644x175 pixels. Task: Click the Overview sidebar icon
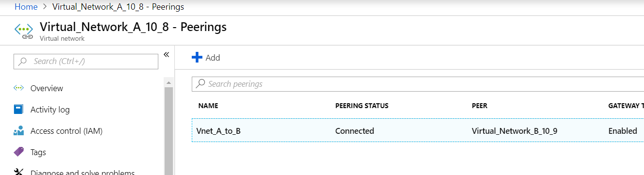pos(19,88)
